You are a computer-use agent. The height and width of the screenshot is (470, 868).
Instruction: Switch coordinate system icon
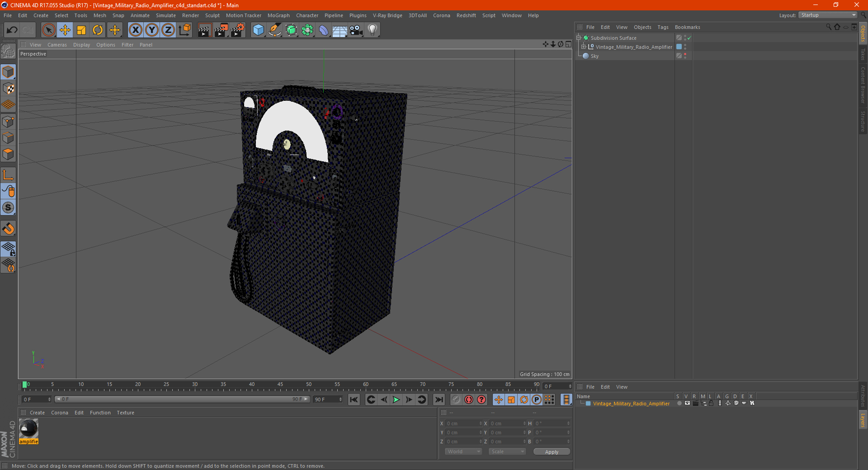(x=184, y=30)
